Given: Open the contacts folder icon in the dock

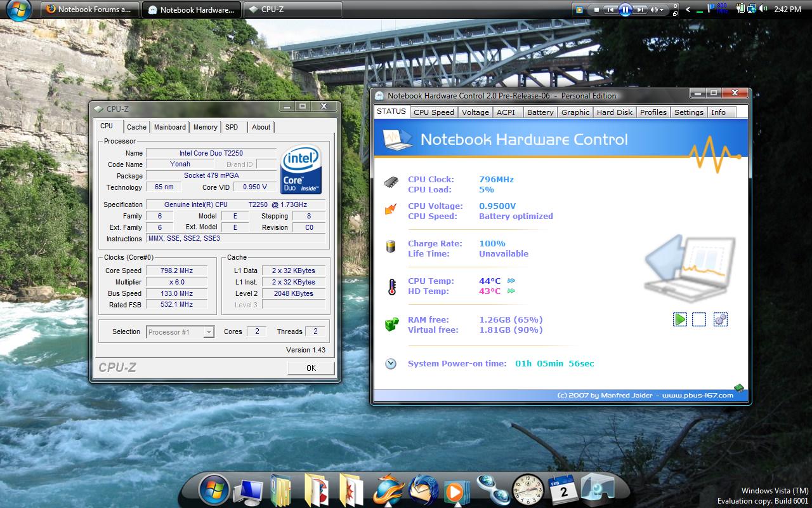Looking at the screenshot, I should [x=281, y=490].
